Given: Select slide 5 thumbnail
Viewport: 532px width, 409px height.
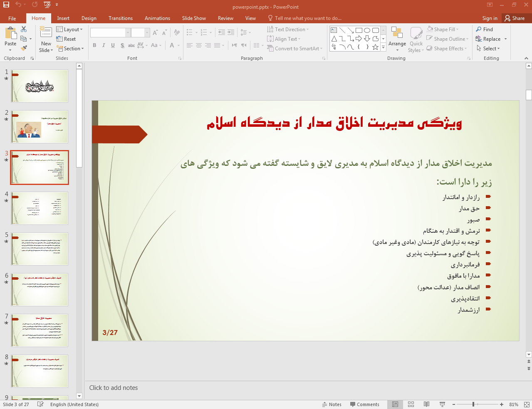Looking at the screenshot, I should pos(40,249).
